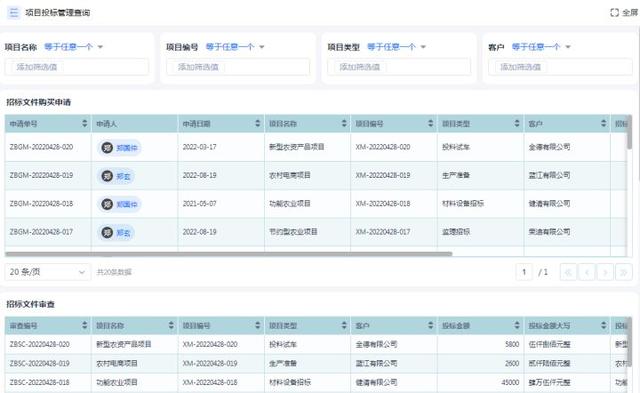Click applicant avatar in row ZBGM-20220428-019
This screenshot has width=640, height=393.
pyautogui.click(x=107, y=176)
